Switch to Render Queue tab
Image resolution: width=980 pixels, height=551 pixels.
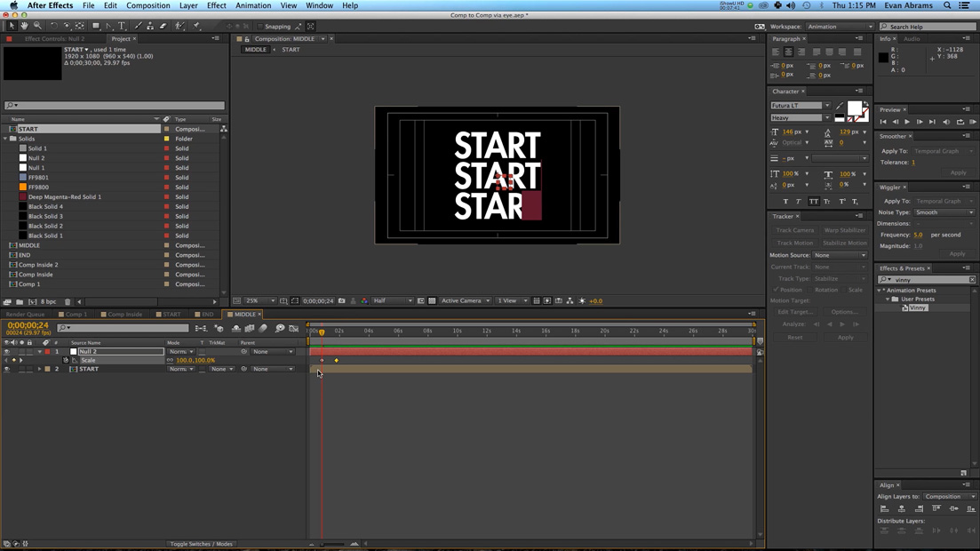pos(26,315)
